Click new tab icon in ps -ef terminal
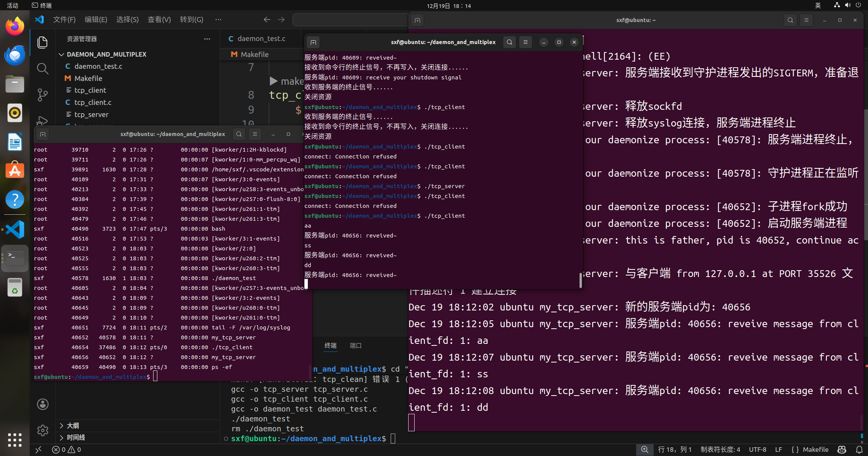This screenshot has height=456, width=868. point(43,134)
